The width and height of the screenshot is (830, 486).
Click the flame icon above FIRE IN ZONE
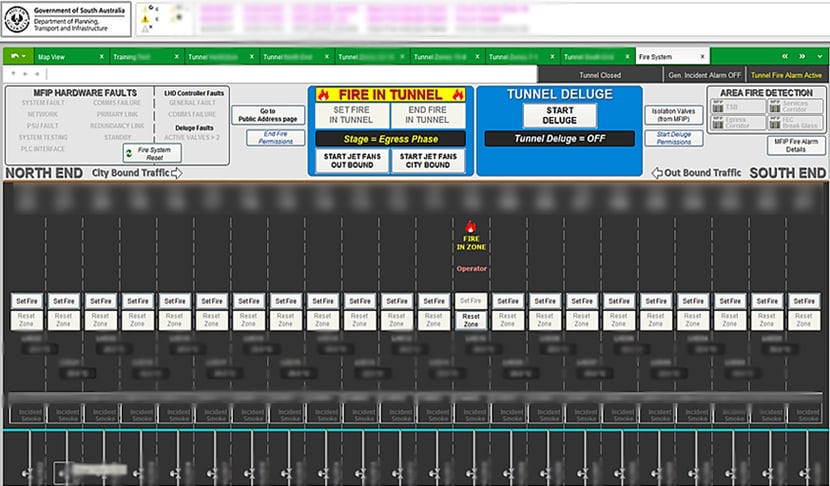pos(471,227)
